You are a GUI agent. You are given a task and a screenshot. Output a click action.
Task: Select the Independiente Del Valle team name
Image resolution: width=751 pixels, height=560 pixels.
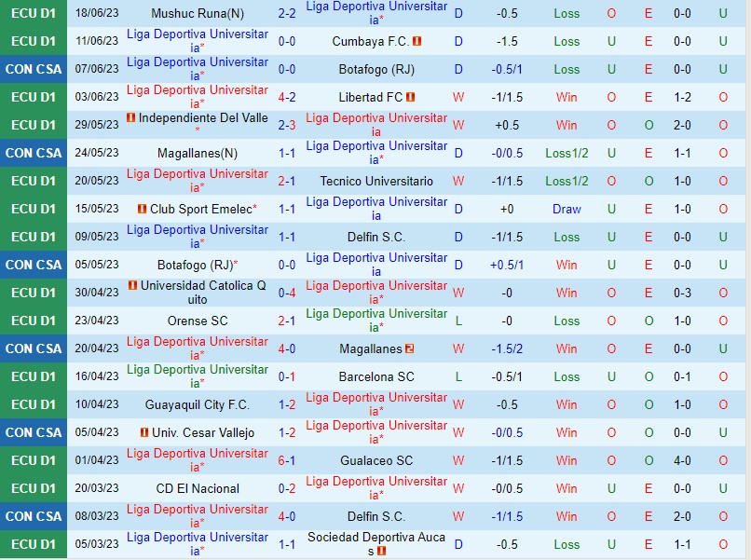click(203, 117)
